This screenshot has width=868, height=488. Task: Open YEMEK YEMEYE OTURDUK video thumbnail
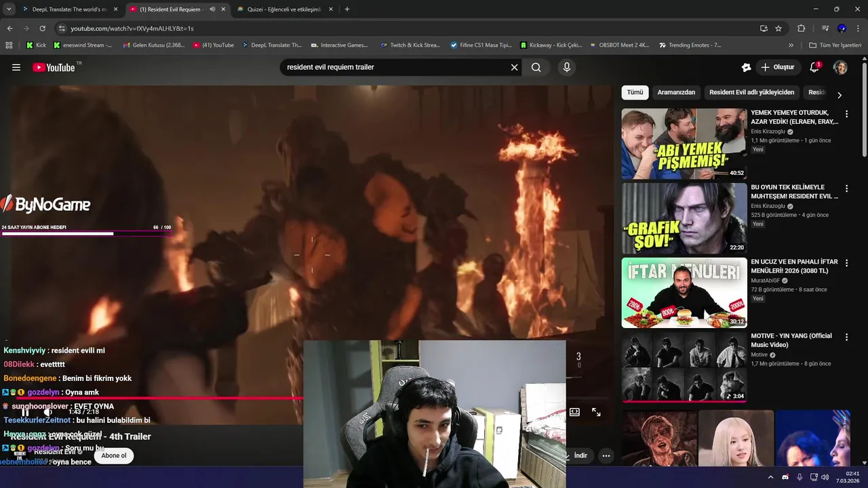[x=684, y=144]
